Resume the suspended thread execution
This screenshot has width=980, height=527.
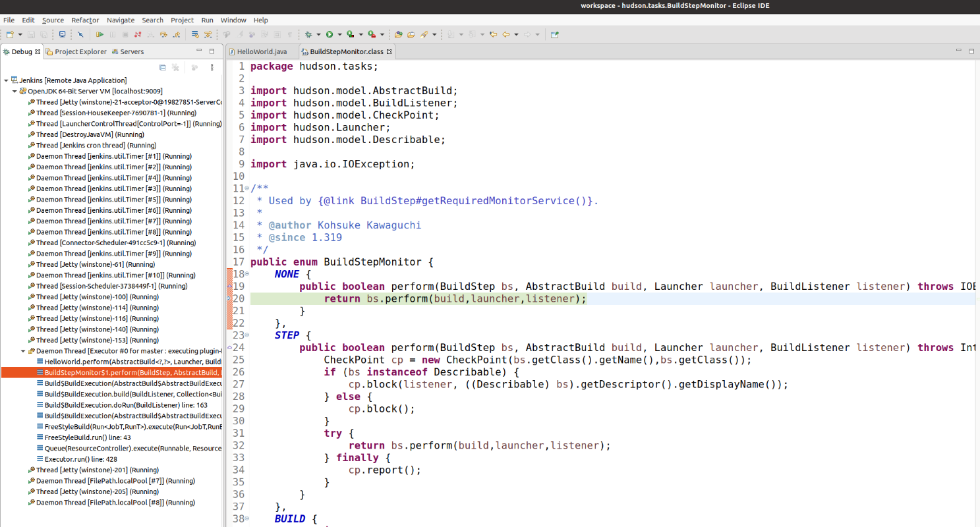coord(100,34)
